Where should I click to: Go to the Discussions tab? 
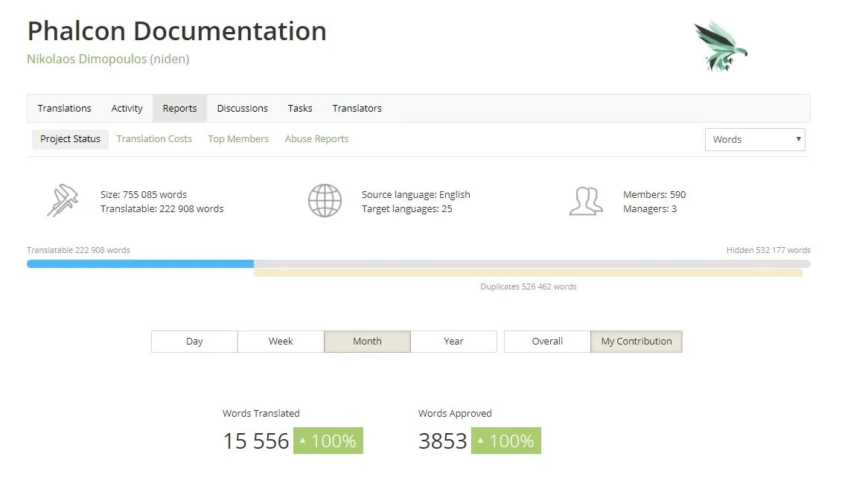243,109
